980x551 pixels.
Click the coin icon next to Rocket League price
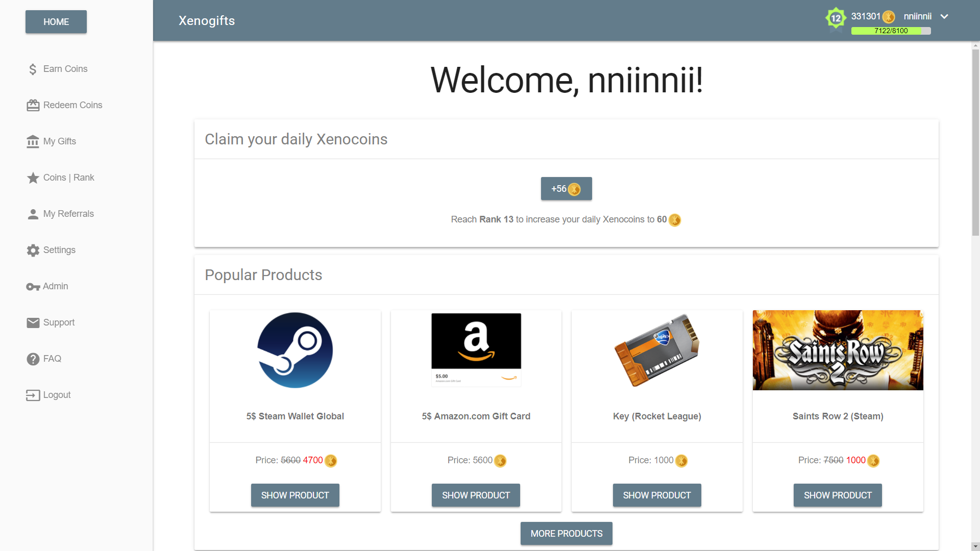coord(681,461)
